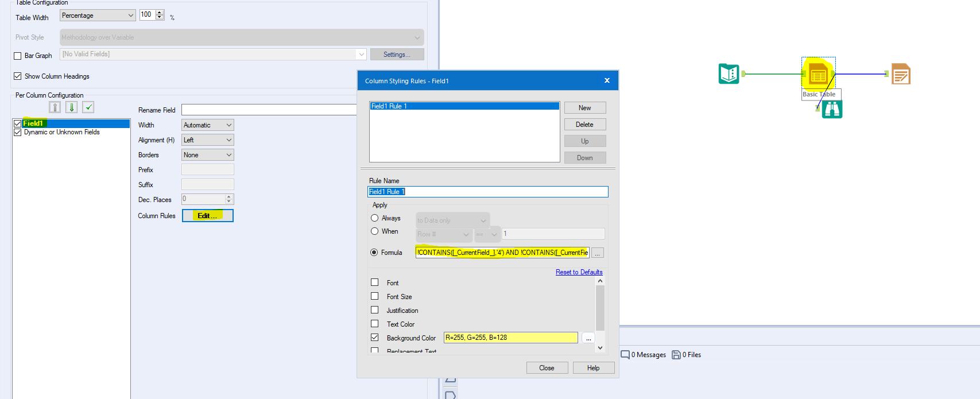Open the Borders None dropdown

click(208, 155)
